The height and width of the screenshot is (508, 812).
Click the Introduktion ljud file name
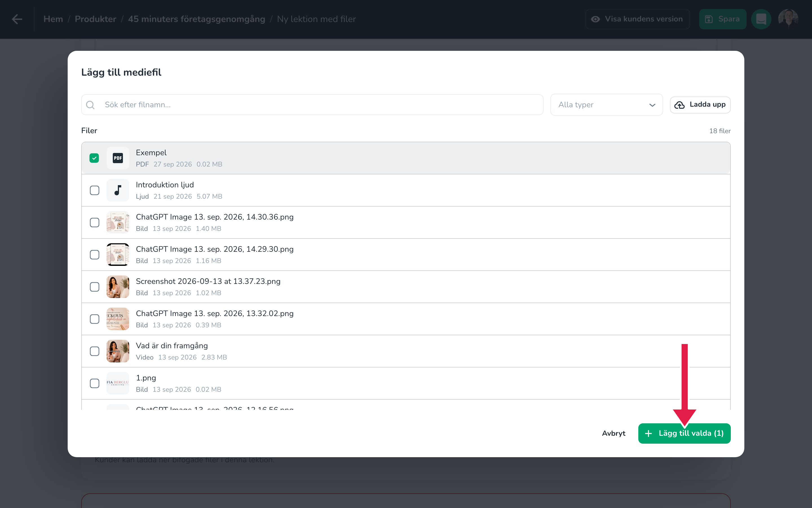[165, 185]
